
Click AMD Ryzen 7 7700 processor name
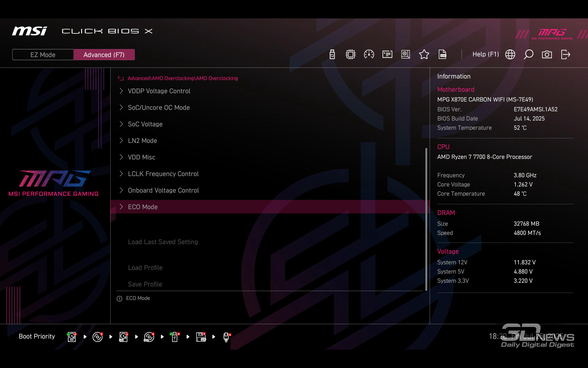[484, 157]
